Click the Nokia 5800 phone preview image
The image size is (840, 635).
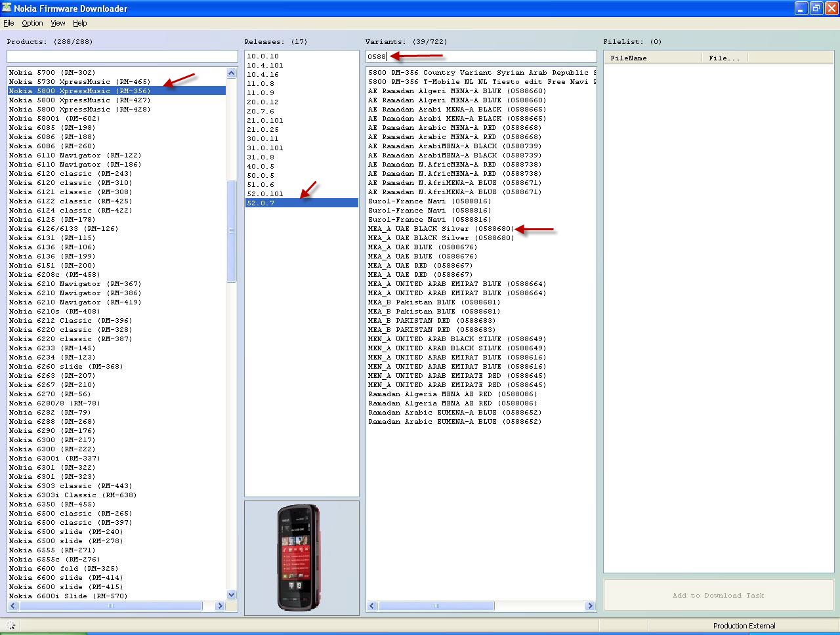pos(299,558)
